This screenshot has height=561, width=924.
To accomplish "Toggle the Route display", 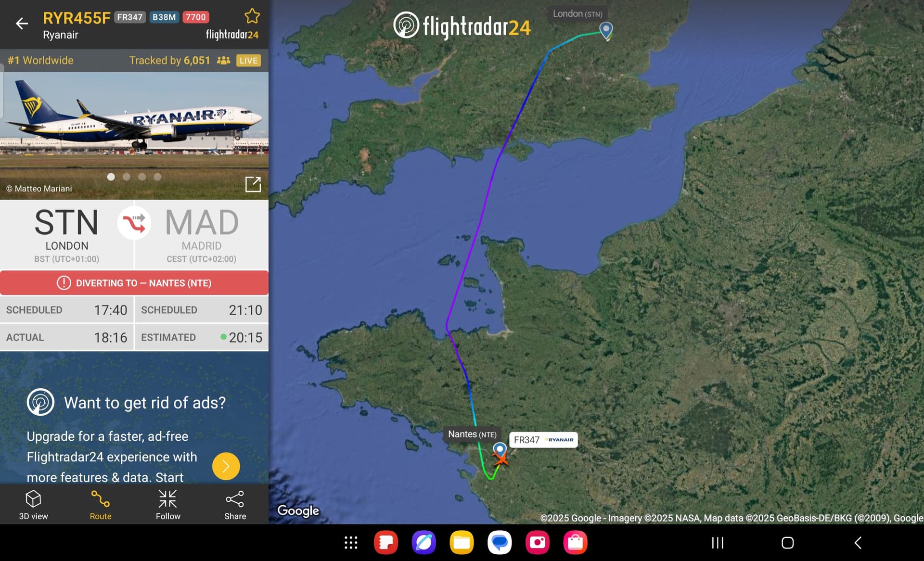I will coord(101,505).
